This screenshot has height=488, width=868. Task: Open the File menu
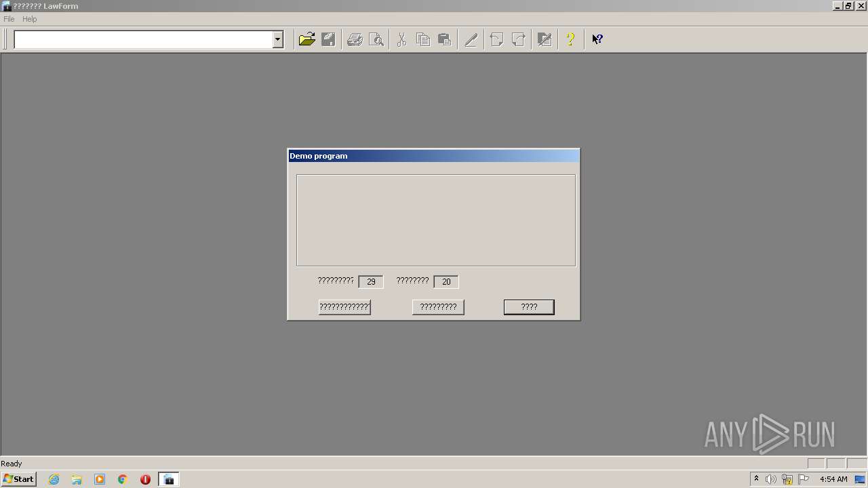[x=9, y=19]
